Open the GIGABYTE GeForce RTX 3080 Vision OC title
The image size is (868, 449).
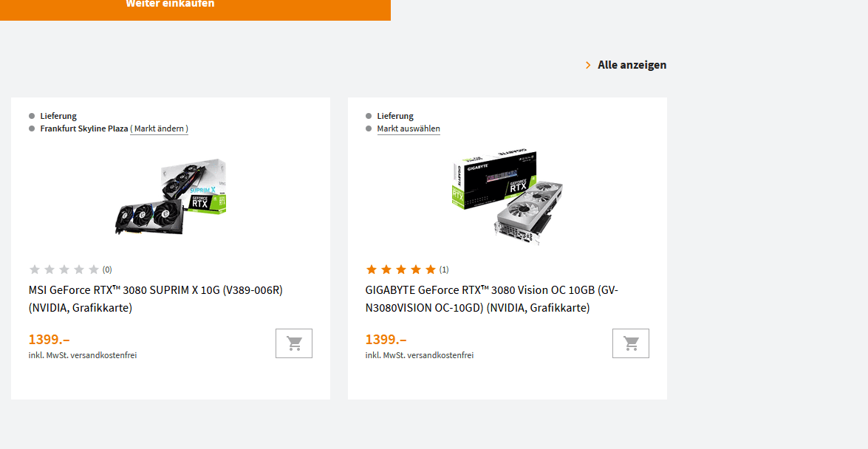[491, 299]
